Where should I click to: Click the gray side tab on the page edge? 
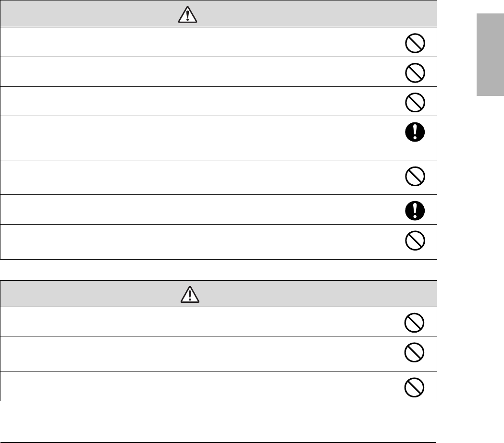[x=490, y=55]
